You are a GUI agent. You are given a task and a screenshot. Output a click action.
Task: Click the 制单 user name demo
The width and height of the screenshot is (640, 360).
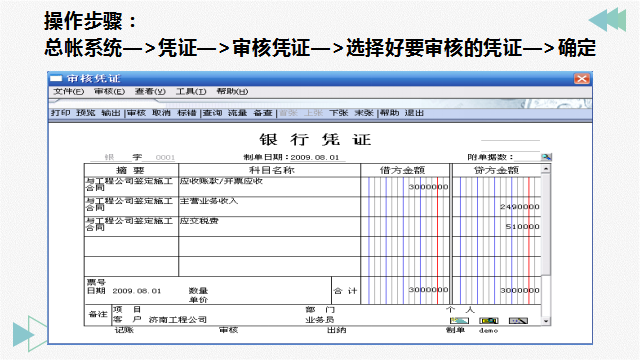pos(488,331)
